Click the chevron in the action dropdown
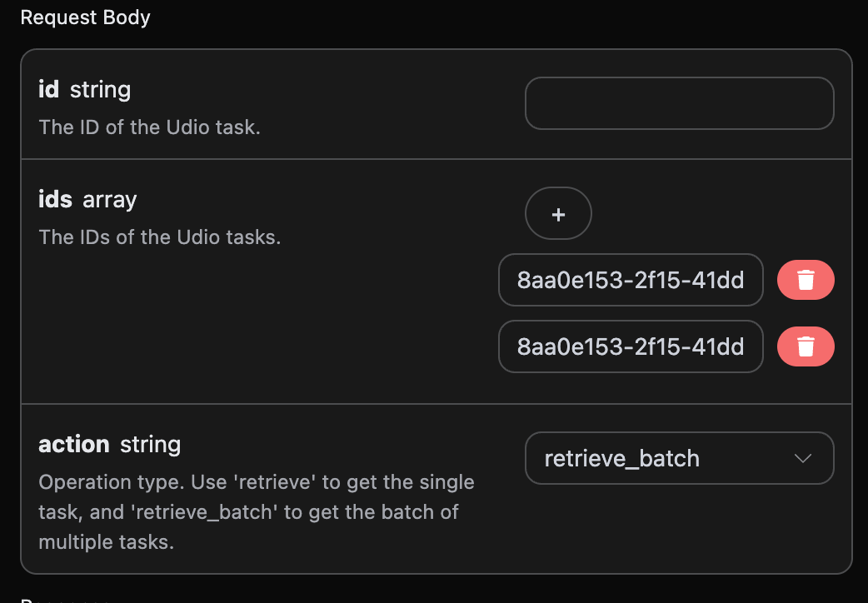The width and height of the screenshot is (868, 603). coord(803,458)
